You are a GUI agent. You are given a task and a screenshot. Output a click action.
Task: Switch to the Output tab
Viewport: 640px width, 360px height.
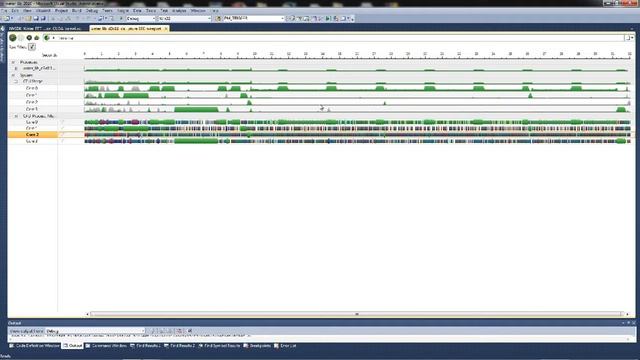73,346
